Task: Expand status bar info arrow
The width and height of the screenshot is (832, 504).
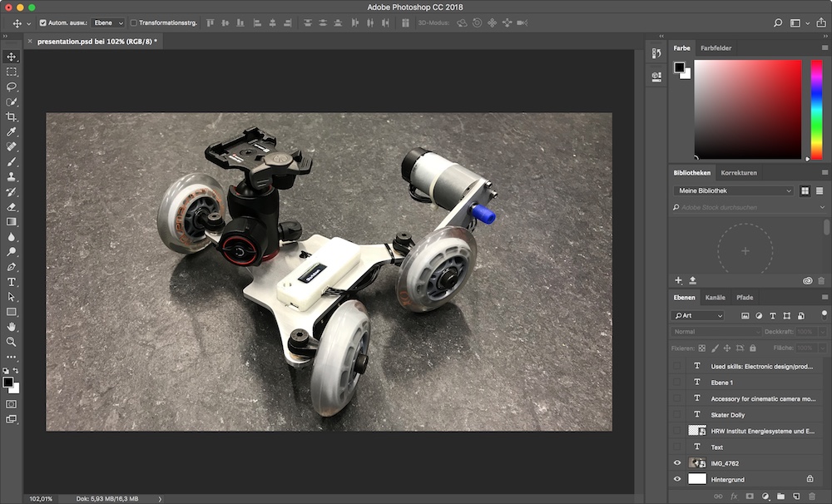Action: click(160, 499)
